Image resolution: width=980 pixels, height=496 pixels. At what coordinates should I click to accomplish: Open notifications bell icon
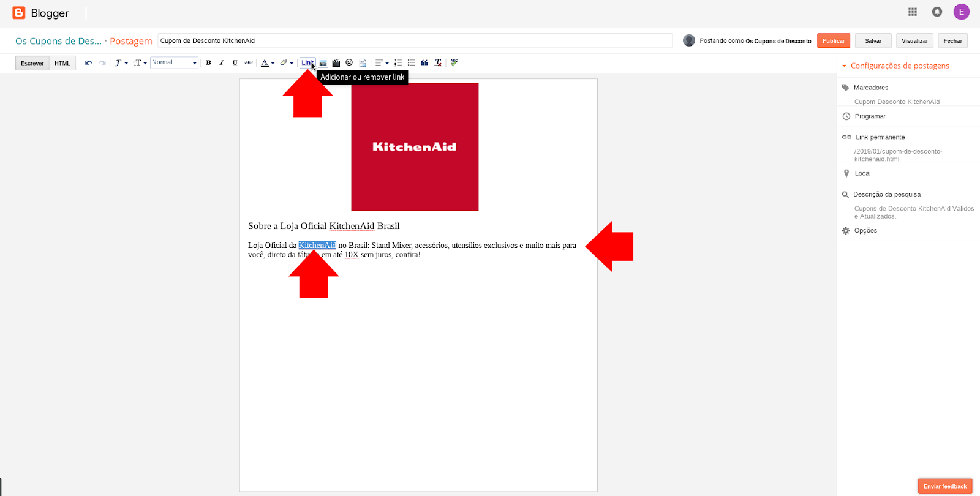coord(937,12)
